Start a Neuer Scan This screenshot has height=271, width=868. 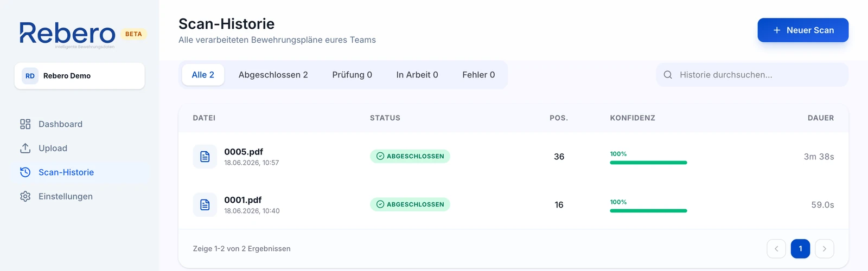(803, 30)
